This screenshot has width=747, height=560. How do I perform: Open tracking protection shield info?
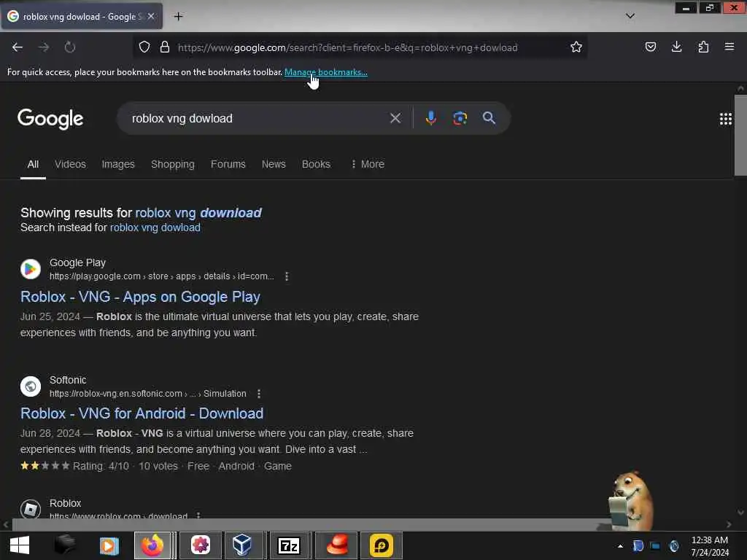point(144,47)
